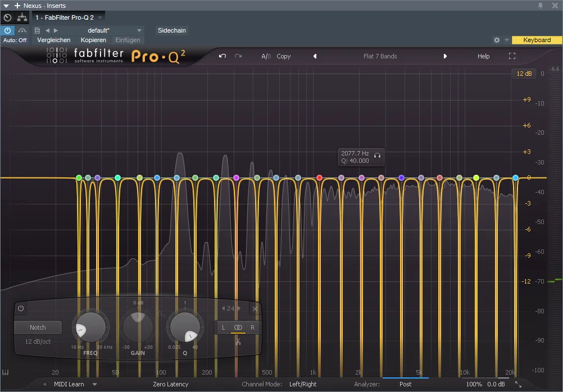Enter full screen mode in Pro-Q 2
563x392 pixels.
[512, 56]
